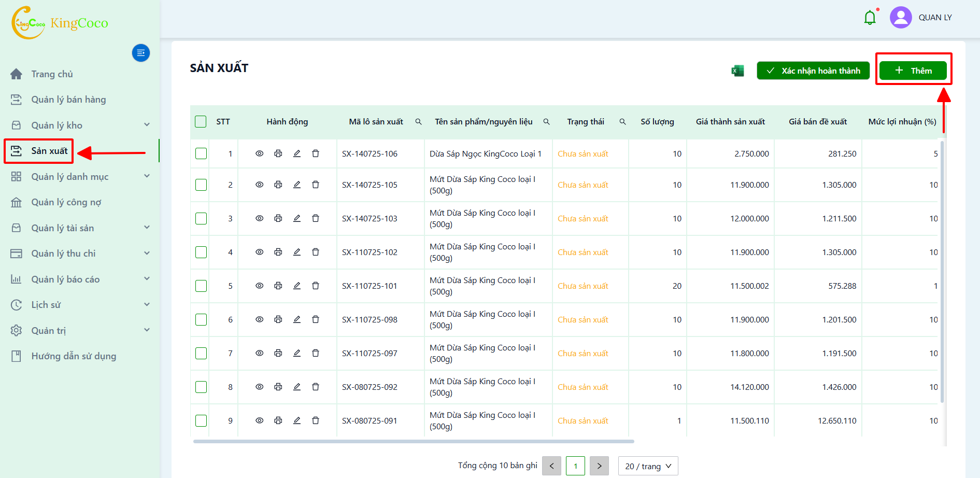Click the horizontal table scrollbar
This screenshot has height=478, width=980.
point(414,441)
